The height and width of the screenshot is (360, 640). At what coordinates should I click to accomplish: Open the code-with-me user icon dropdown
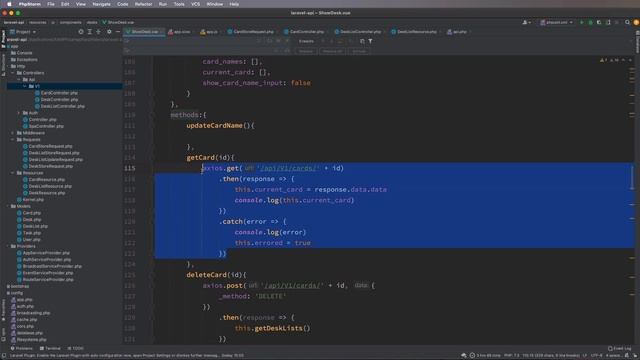point(527,22)
